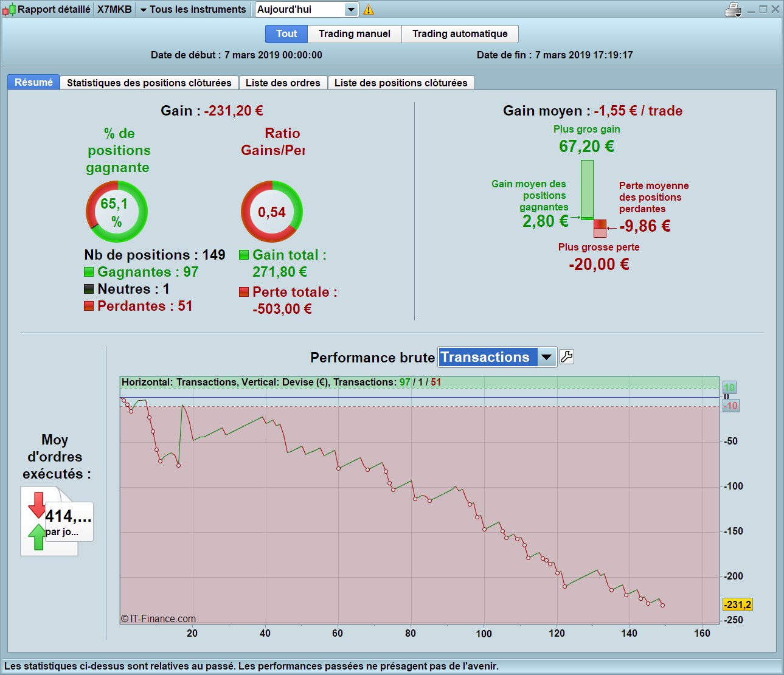Click the red Perte totale legend square
This screenshot has width=784, height=675.
[244, 292]
